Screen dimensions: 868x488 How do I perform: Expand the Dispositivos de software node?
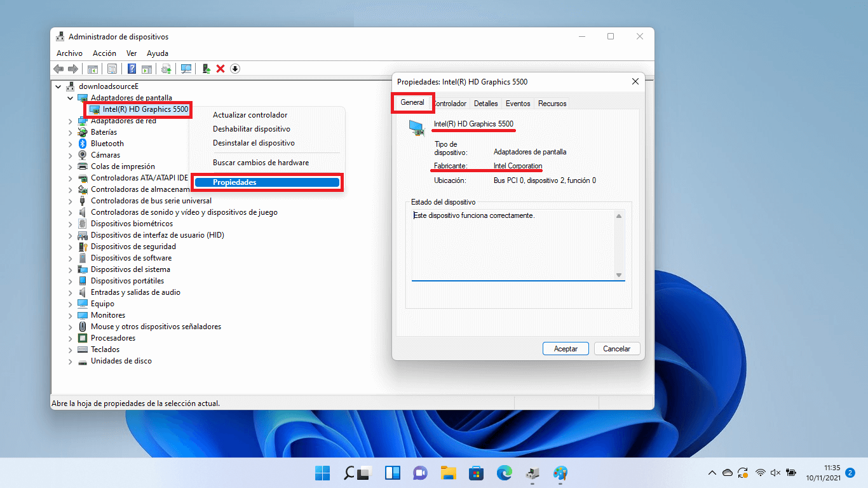(x=71, y=258)
